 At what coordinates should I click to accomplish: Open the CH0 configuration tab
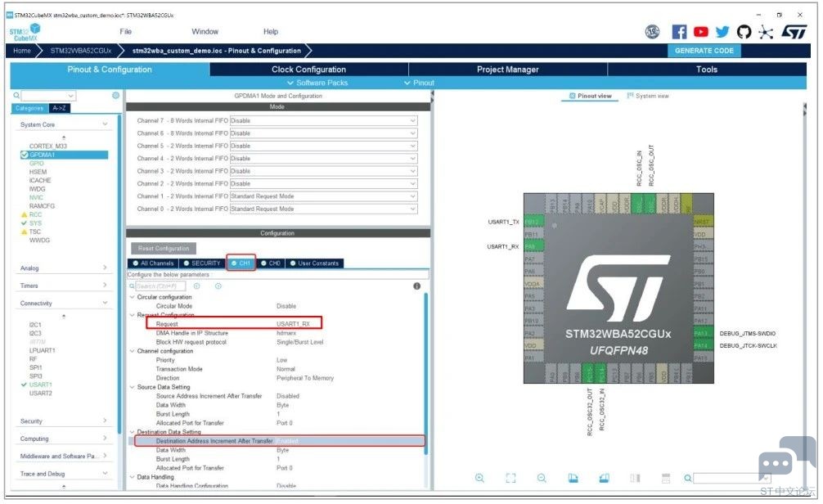pos(271,263)
